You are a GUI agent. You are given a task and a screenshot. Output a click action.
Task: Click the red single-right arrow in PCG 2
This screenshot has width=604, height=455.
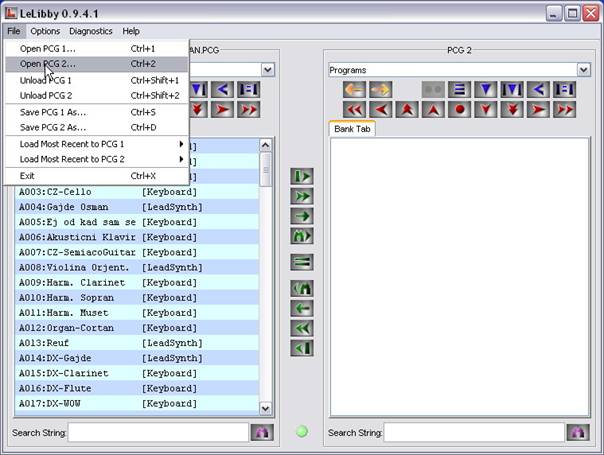coord(538,110)
